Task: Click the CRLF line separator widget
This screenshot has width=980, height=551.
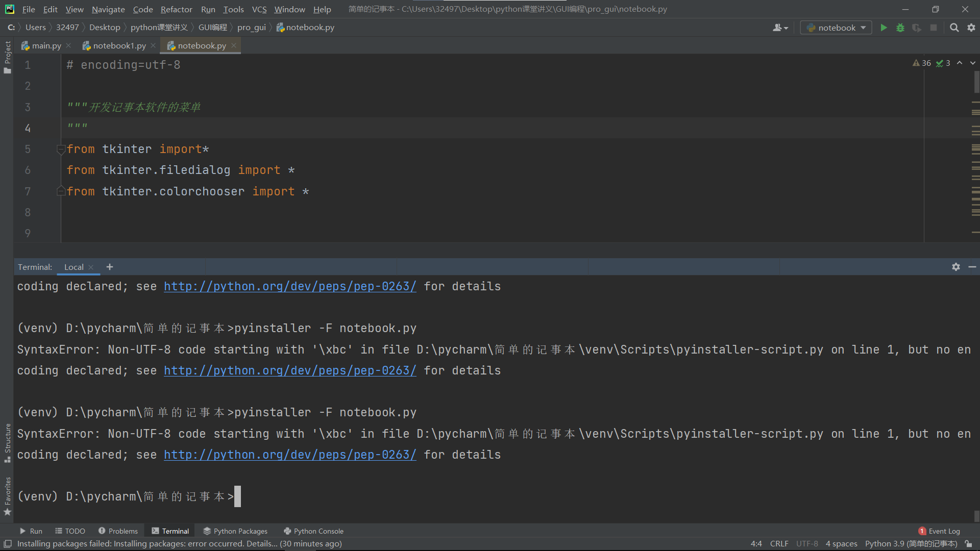Action: [x=779, y=544]
